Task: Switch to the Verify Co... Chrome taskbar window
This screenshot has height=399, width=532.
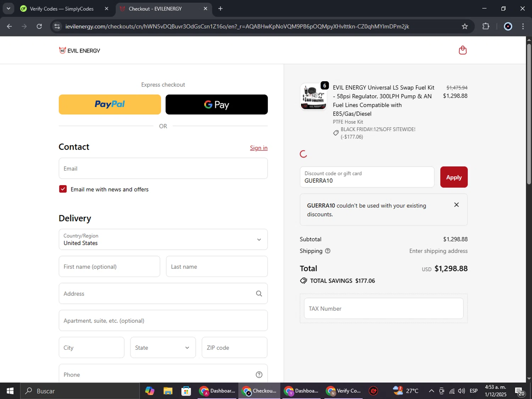Action: pos(344,391)
